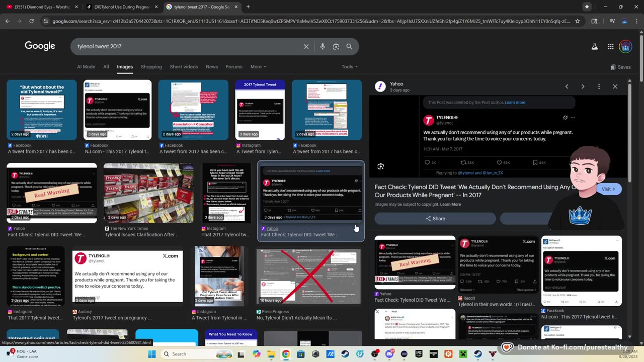Open Google Lens from the address bar toolbar
Viewport: 644px width, 362px height.
click(x=594, y=21)
